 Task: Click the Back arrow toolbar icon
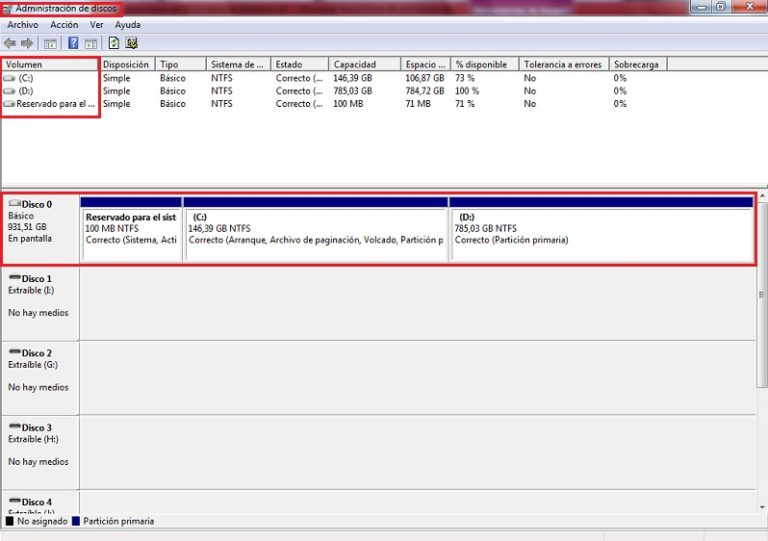pyautogui.click(x=10, y=44)
